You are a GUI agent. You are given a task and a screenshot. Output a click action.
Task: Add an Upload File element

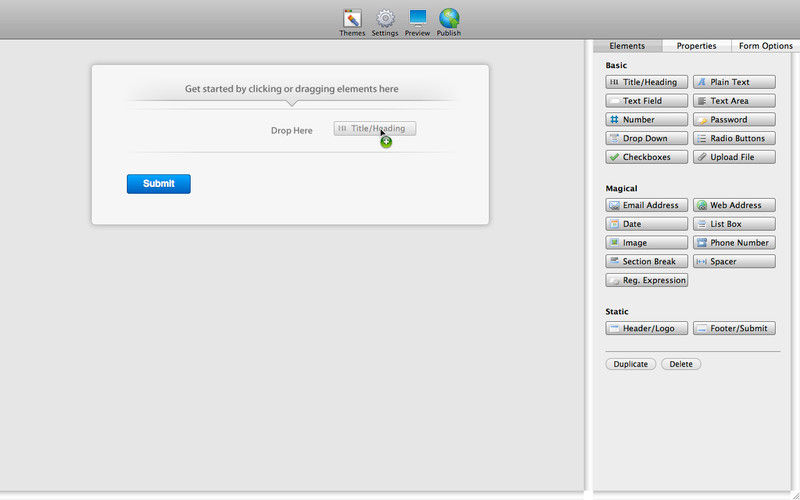coord(734,157)
